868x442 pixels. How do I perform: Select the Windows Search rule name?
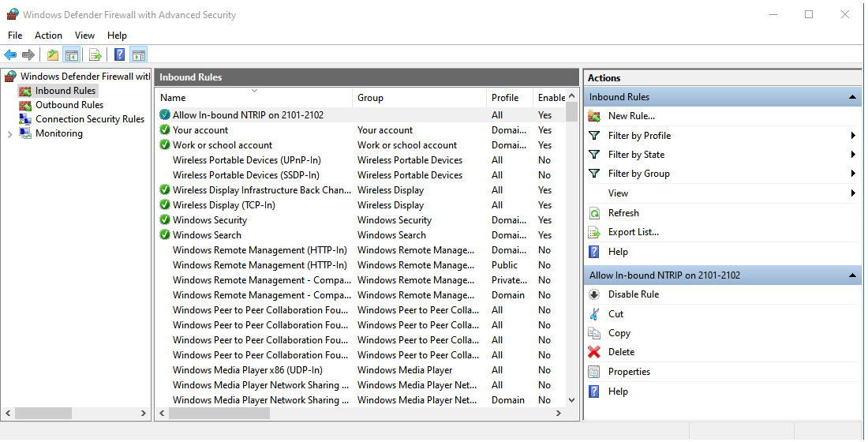pos(207,235)
